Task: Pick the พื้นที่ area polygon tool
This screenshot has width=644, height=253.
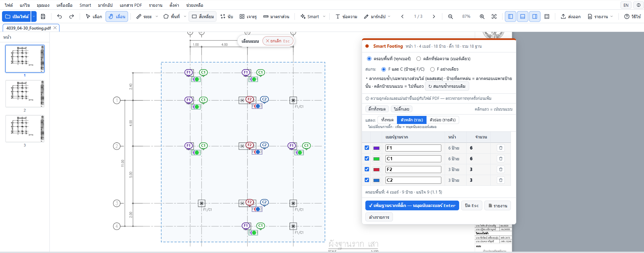Action: (x=171, y=16)
